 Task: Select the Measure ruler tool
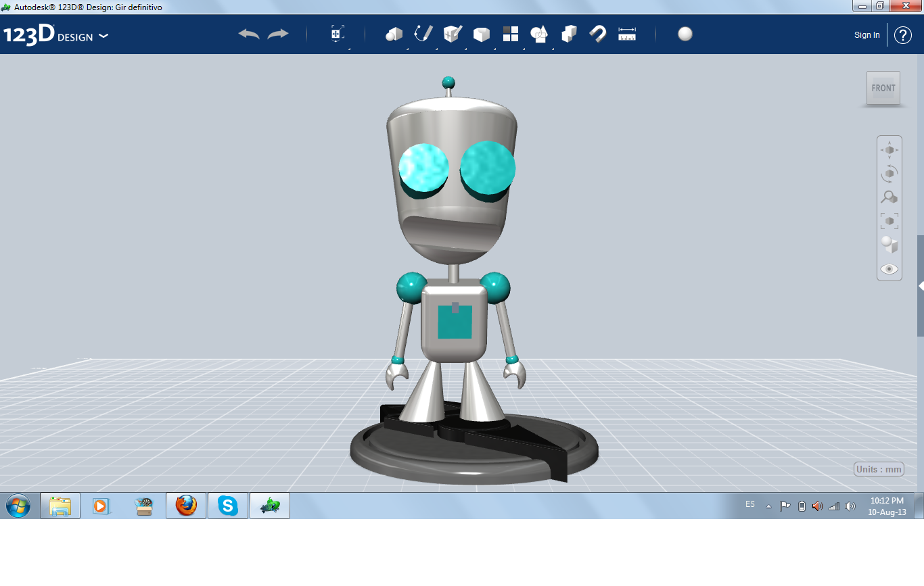pyautogui.click(x=627, y=34)
